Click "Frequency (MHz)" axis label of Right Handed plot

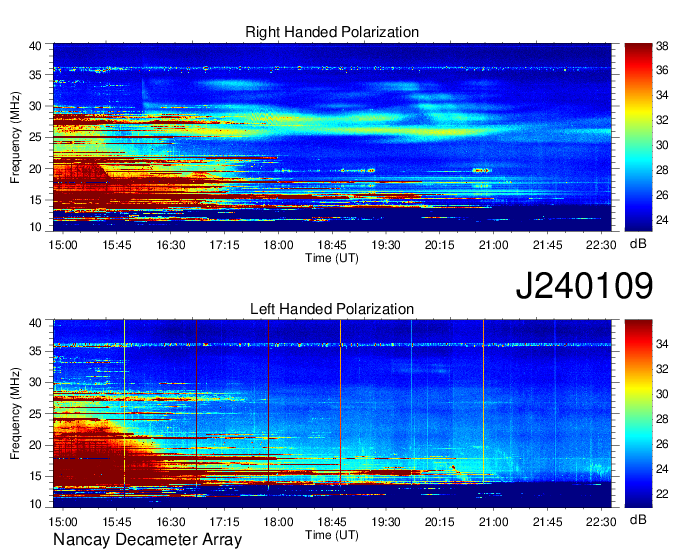tap(15, 137)
